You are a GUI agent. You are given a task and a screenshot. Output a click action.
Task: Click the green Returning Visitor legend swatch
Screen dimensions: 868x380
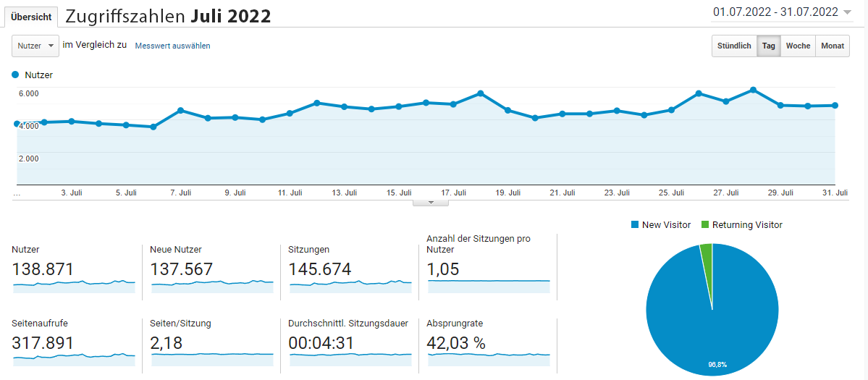705,225
